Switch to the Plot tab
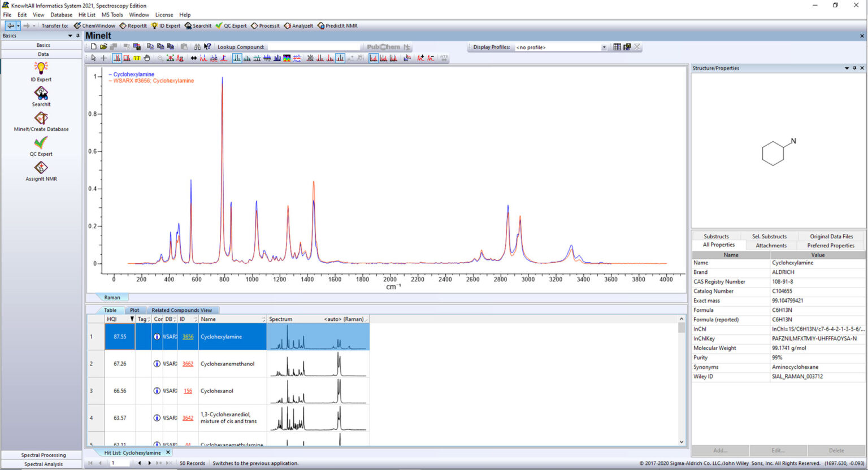 (135, 310)
